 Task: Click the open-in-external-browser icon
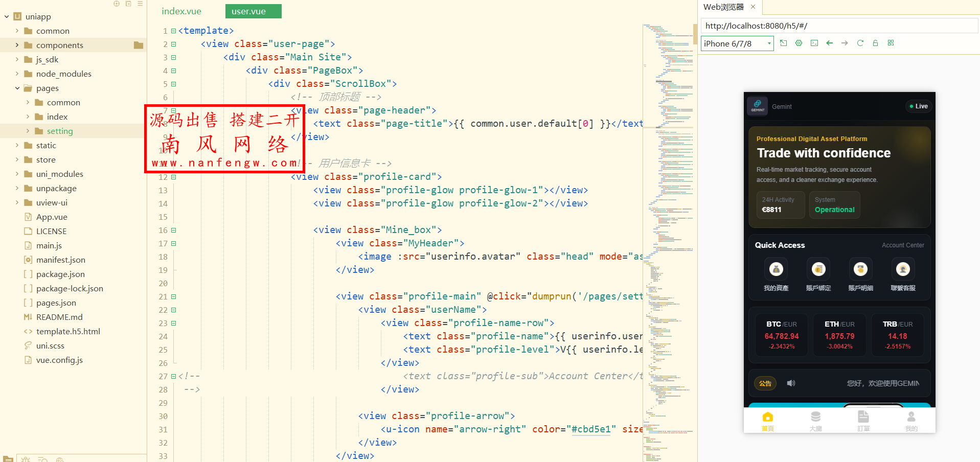click(x=783, y=43)
